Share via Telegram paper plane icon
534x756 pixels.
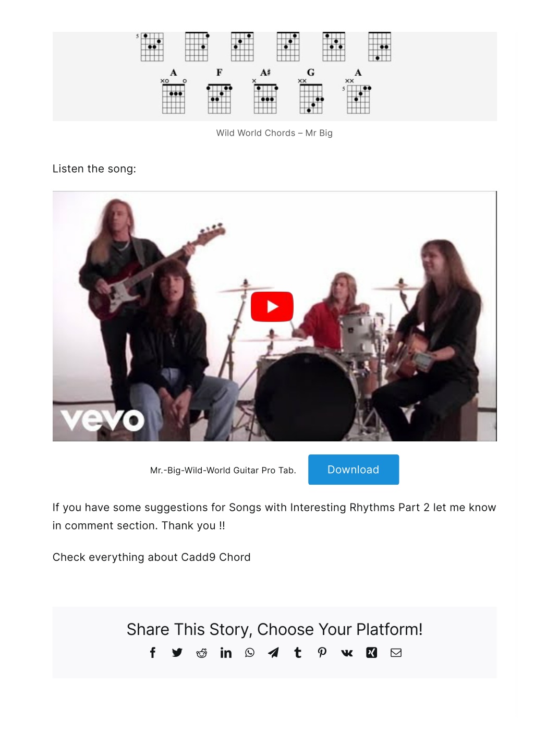tap(273, 653)
